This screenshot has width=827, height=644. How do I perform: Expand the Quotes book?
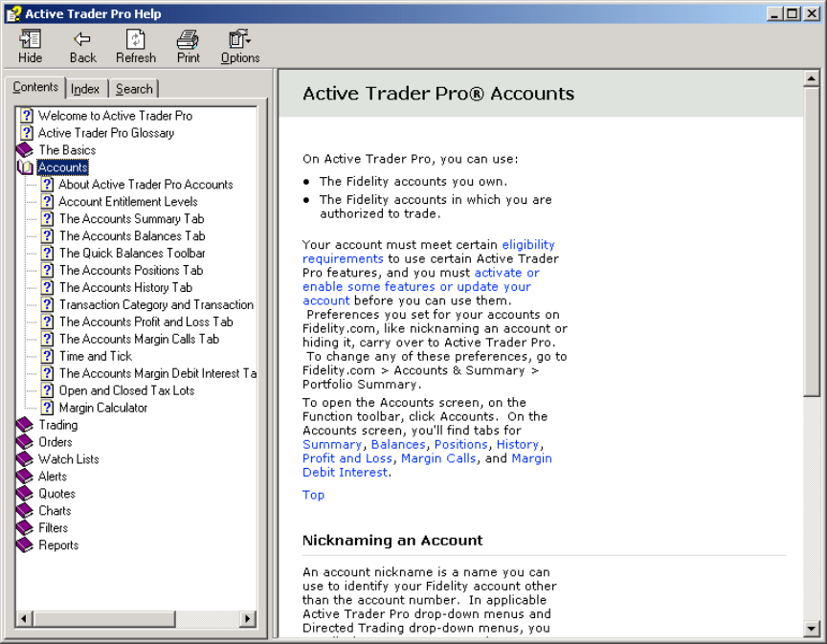[x=25, y=493]
